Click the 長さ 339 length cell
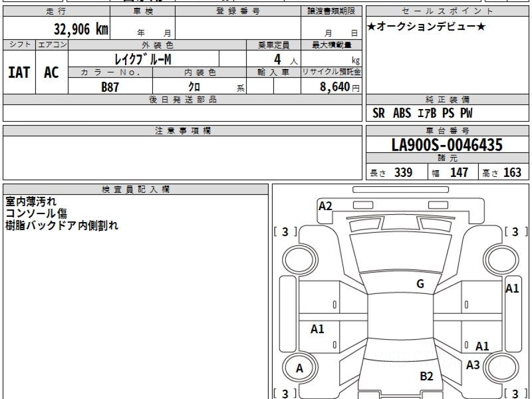This screenshot has height=399, width=532. (x=397, y=172)
